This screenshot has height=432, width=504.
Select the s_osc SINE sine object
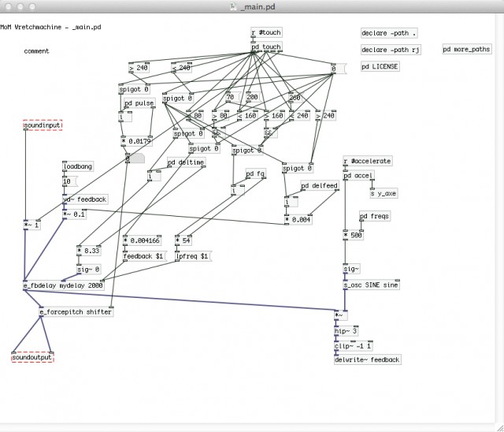click(x=371, y=284)
